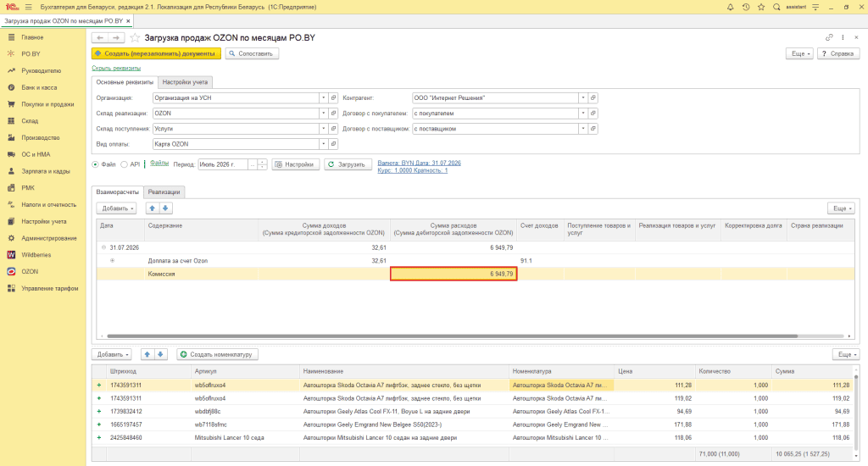This screenshot has width=868, height=466.
Task: Click Создать (перезаполнить) документы button
Action: click(156, 53)
